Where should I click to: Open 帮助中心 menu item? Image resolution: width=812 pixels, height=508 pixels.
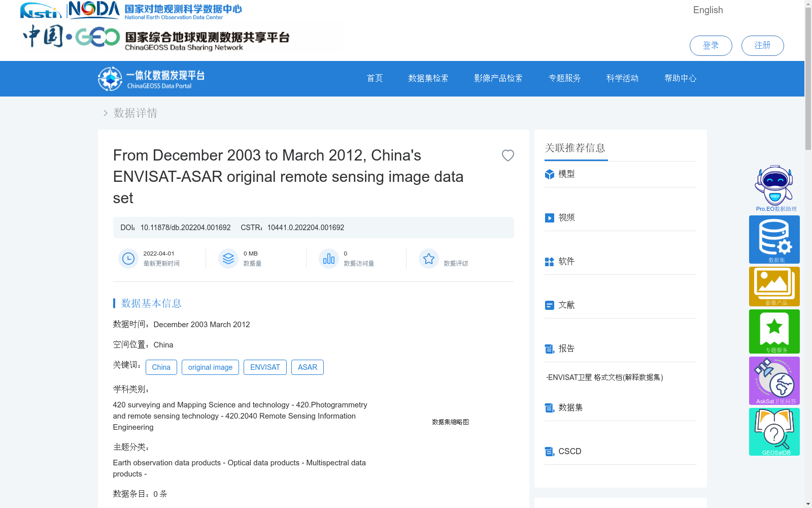[x=681, y=78]
